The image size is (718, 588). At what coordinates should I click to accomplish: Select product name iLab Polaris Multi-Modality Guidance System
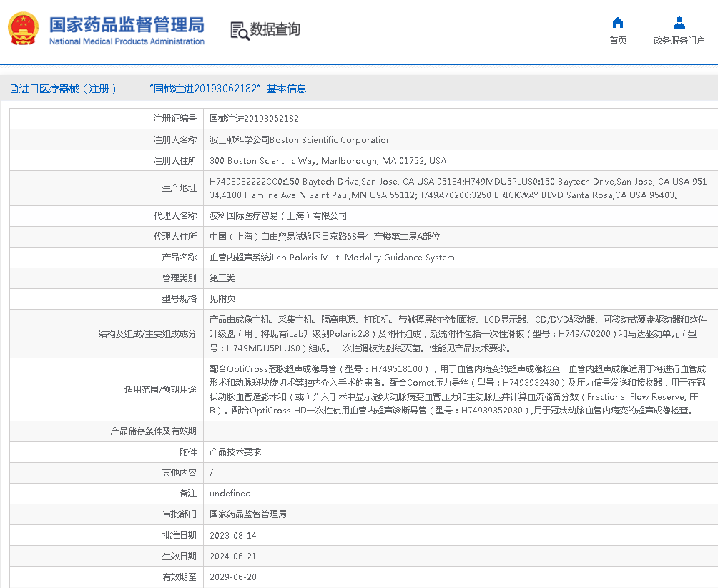332,258
